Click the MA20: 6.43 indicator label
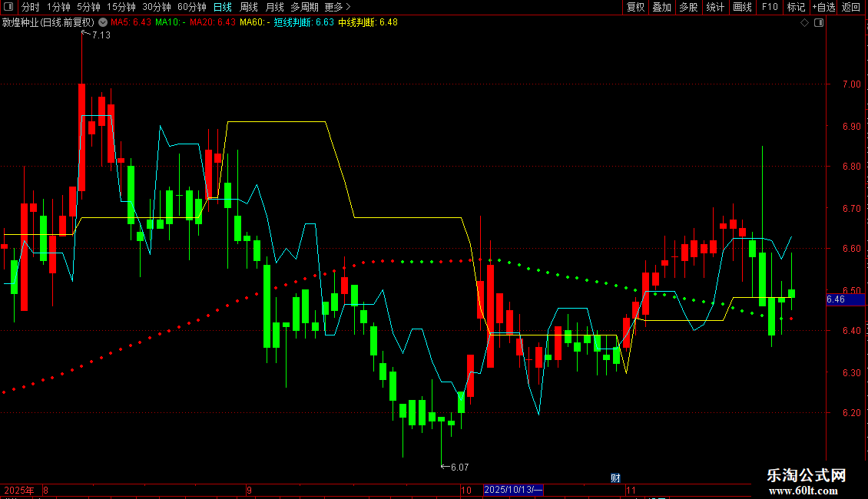Screen dimensions: 868x499 [x=213, y=23]
